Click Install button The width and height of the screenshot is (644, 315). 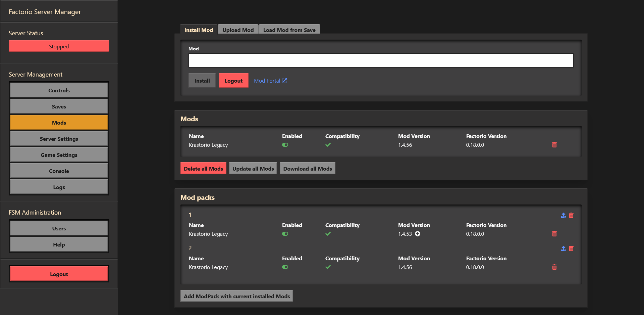pyautogui.click(x=202, y=81)
